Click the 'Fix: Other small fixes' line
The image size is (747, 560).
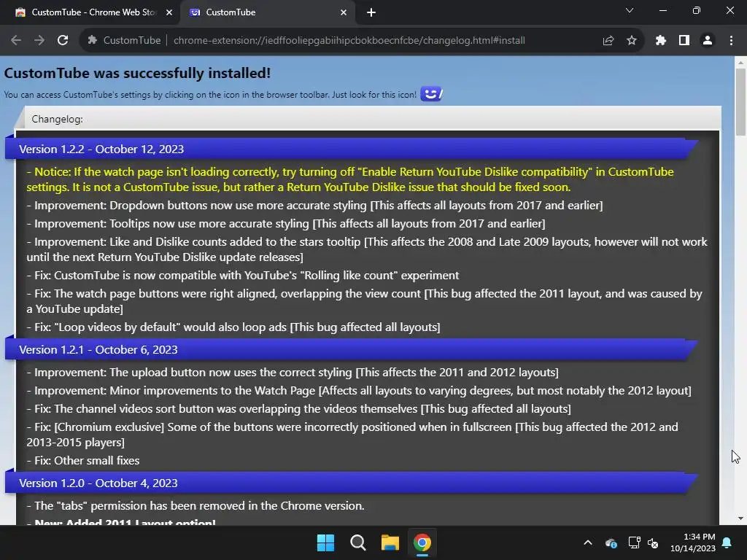(83, 461)
